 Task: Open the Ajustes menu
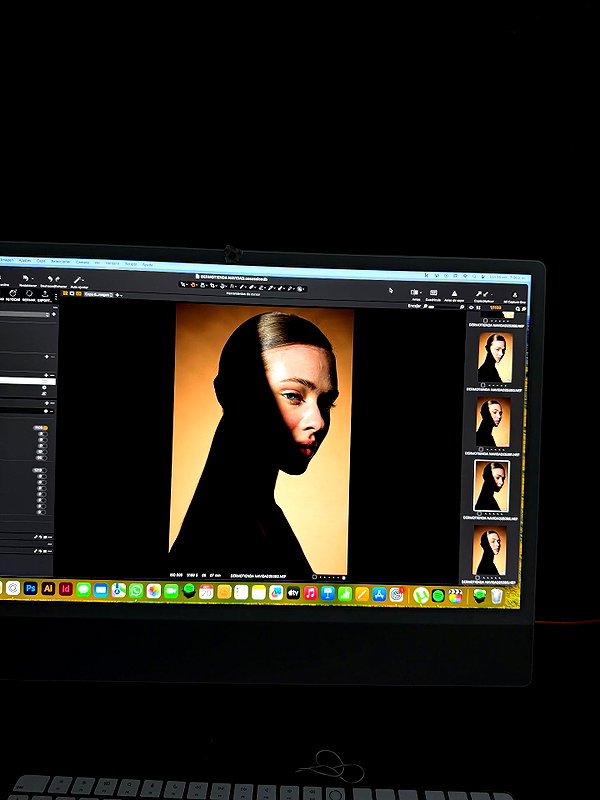24,261
